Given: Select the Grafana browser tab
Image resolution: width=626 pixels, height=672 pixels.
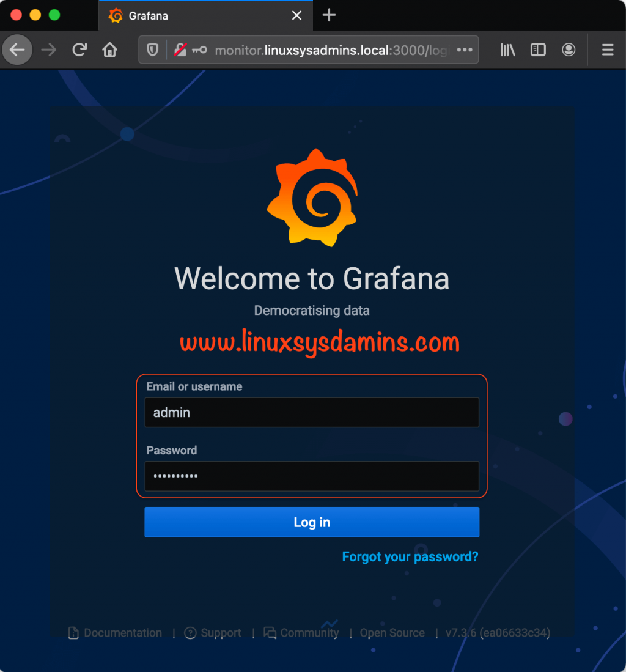Looking at the screenshot, I should pyautogui.click(x=205, y=15).
